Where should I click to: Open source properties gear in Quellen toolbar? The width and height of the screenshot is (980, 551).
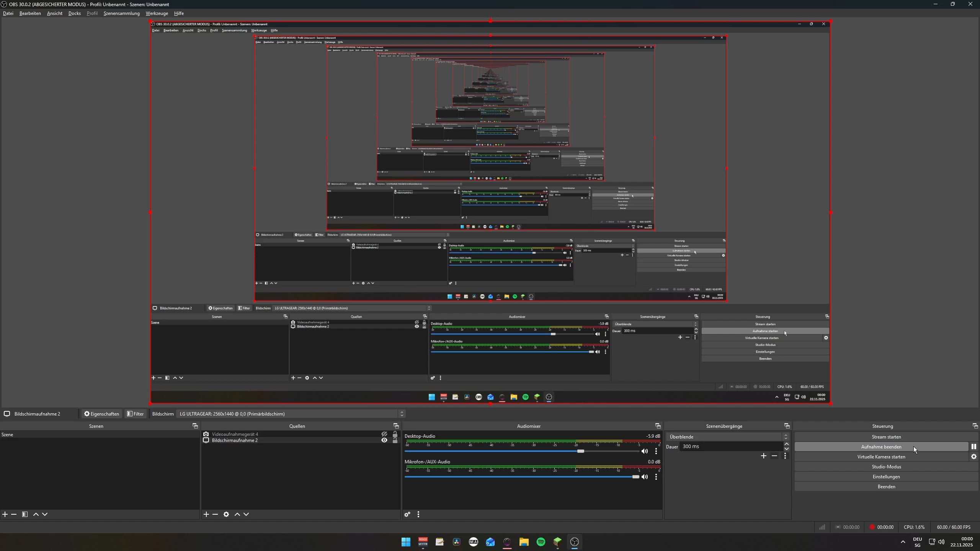(x=226, y=514)
